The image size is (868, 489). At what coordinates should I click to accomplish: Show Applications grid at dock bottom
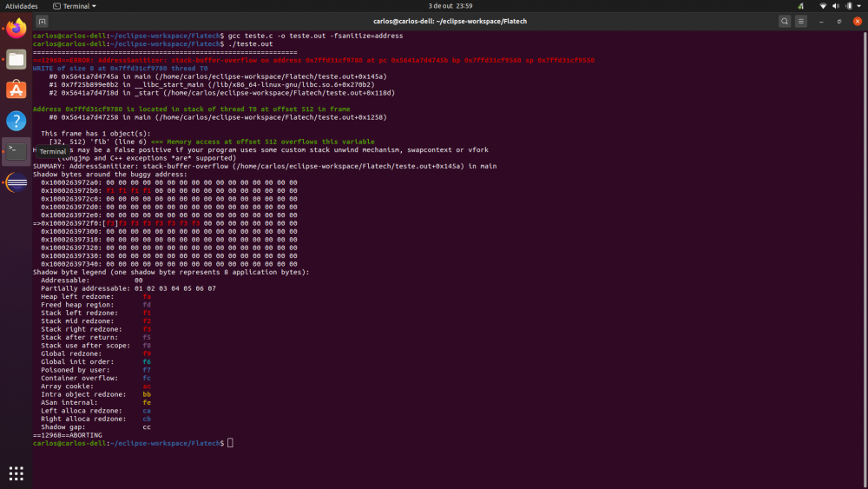point(16,472)
